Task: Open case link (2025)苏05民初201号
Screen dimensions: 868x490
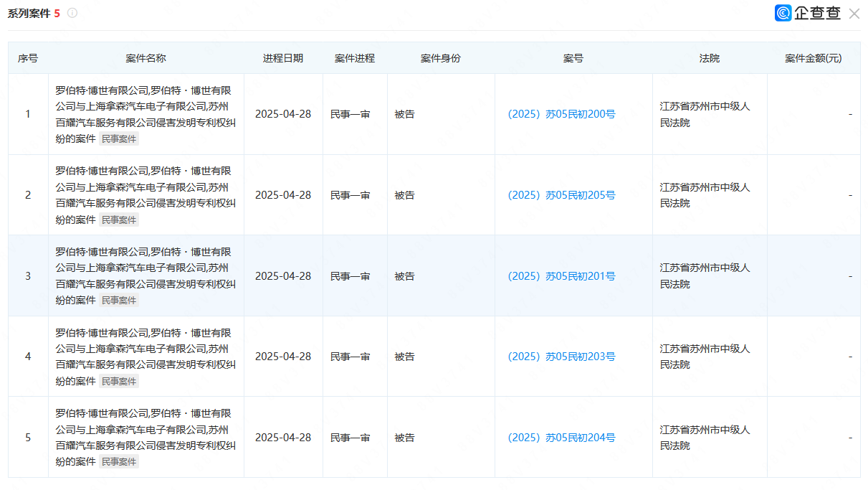Action: coord(561,276)
